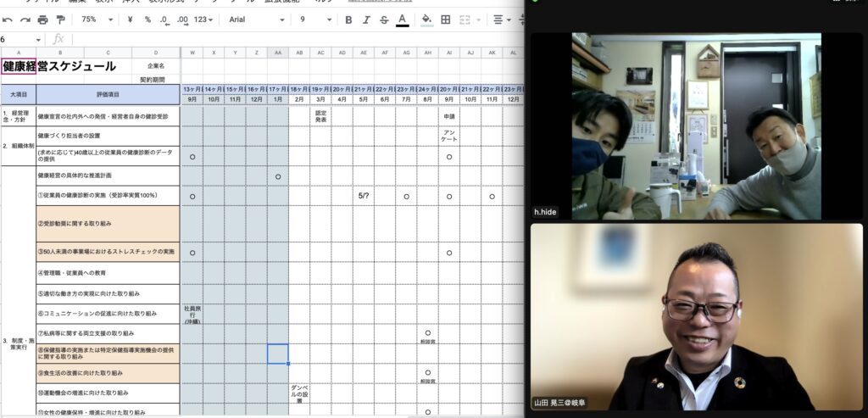
Task: Click the 評価項目 header cell
Action: coord(108,95)
